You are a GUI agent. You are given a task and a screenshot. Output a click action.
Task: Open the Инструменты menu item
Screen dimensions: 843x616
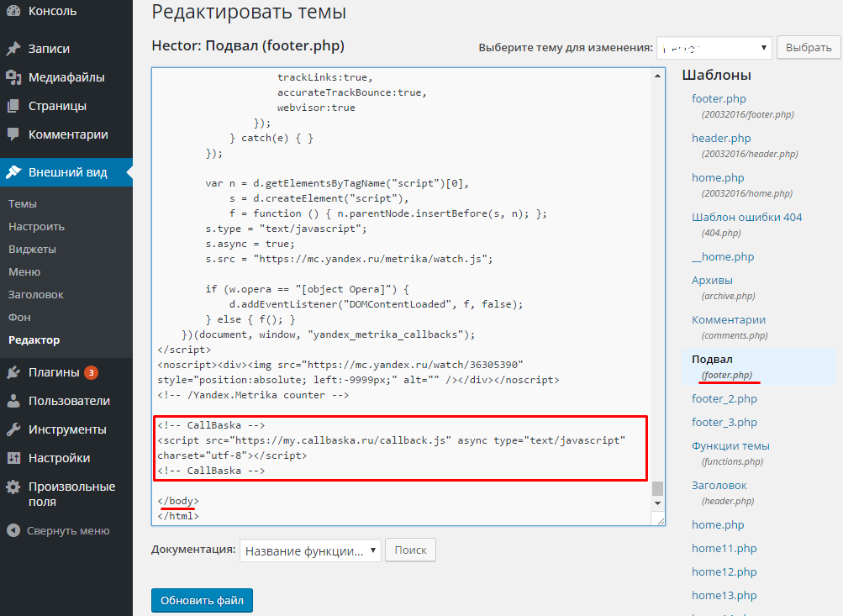point(66,429)
